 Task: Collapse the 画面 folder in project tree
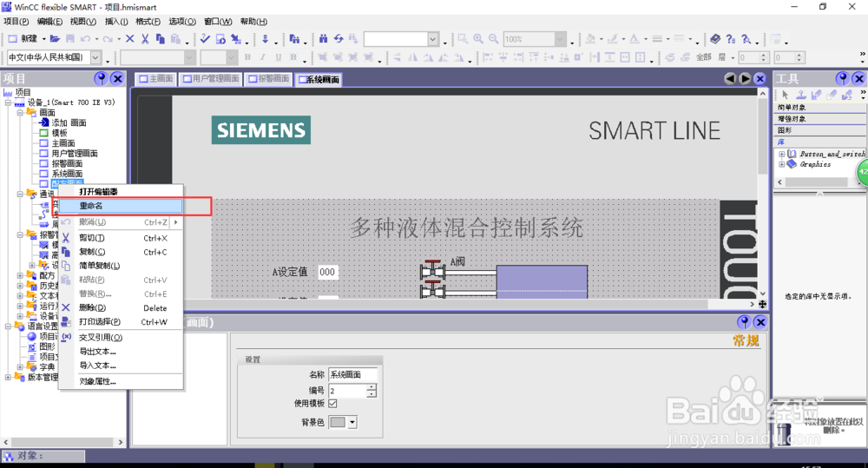pyautogui.click(x=20, y=112)
